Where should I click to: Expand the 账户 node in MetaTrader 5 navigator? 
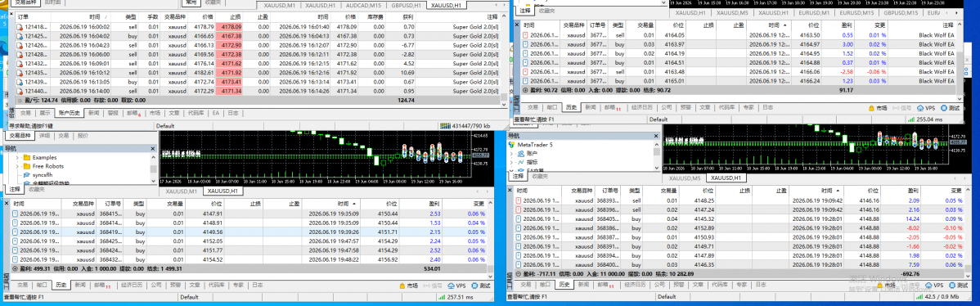511,153
